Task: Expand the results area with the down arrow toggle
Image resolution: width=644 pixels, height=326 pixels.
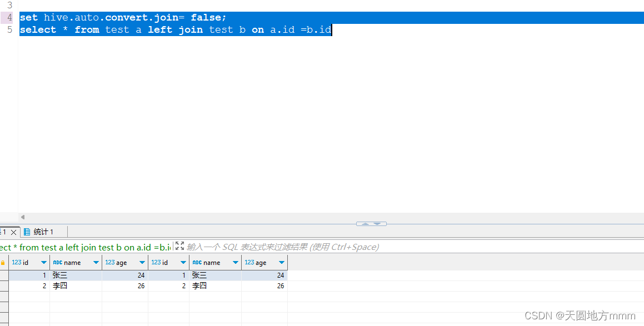Action: coord(377,224)
